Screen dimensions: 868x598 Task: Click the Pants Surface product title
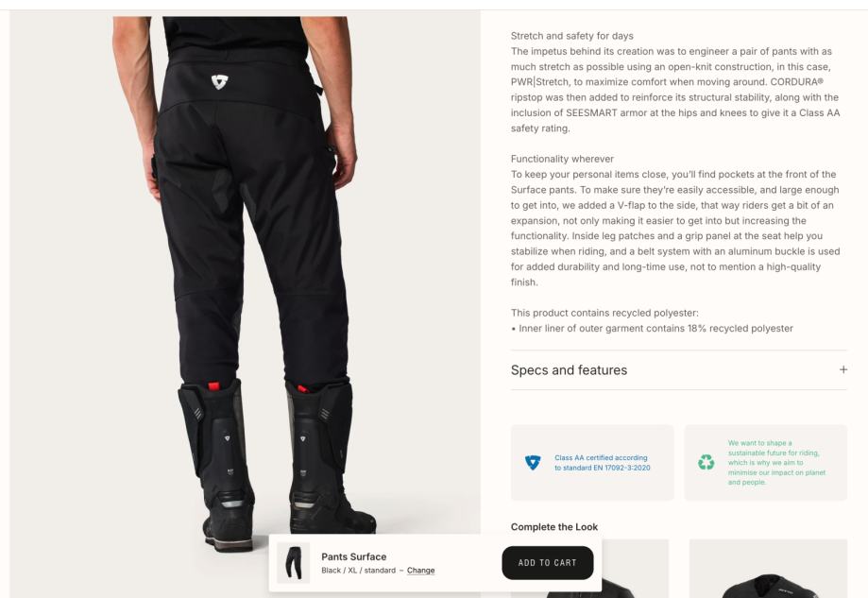tap(354, 556)
